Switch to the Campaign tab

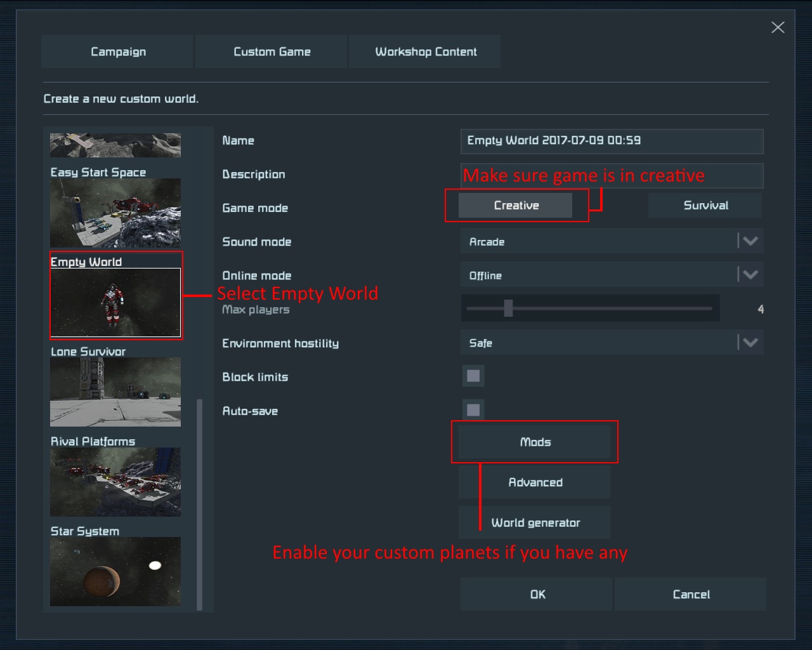click(117, 51)
